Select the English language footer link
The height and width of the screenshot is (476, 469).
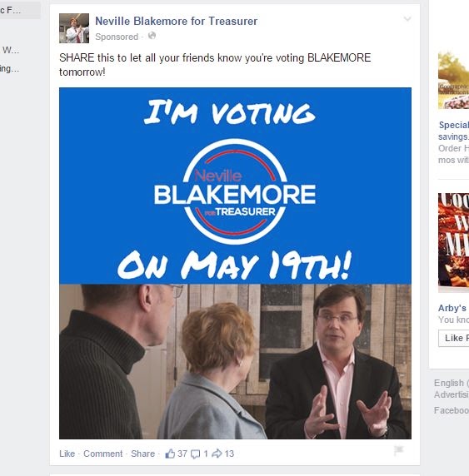coord(452,383)
